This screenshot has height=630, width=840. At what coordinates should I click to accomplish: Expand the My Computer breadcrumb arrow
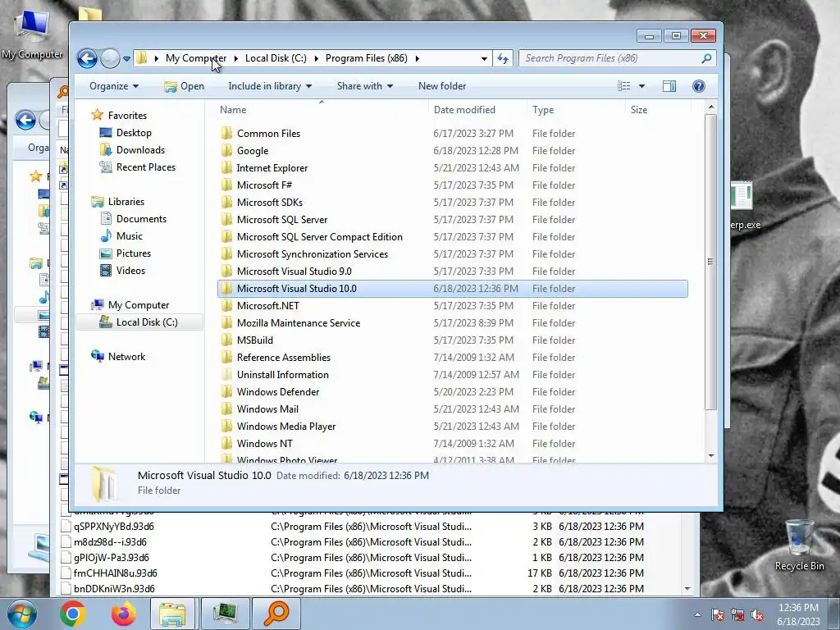tap(235, 58)
